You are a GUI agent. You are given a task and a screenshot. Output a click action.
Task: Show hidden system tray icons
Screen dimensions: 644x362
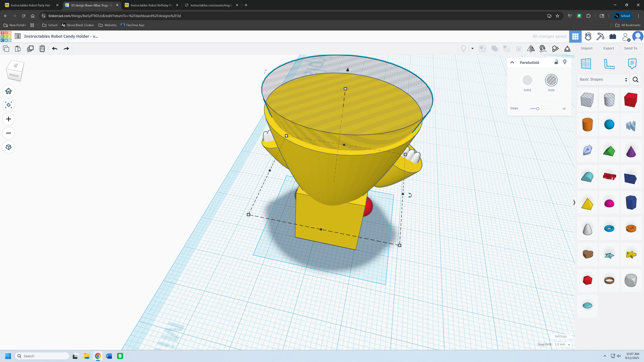click(605, 356)
